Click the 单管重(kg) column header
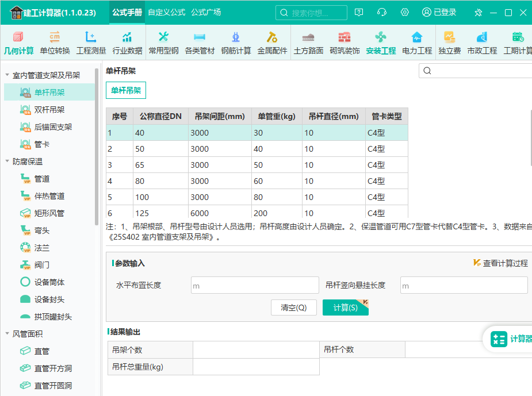 pos(277,116)
